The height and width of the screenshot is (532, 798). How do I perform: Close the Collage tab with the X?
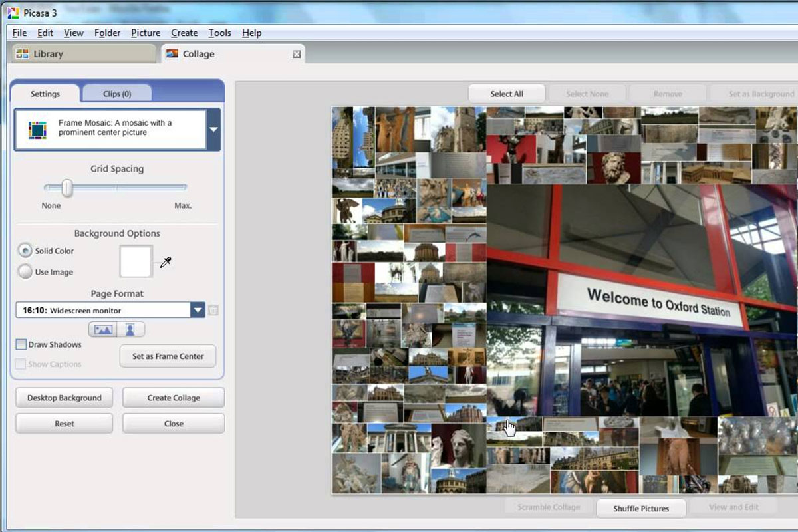pos(297,54)
